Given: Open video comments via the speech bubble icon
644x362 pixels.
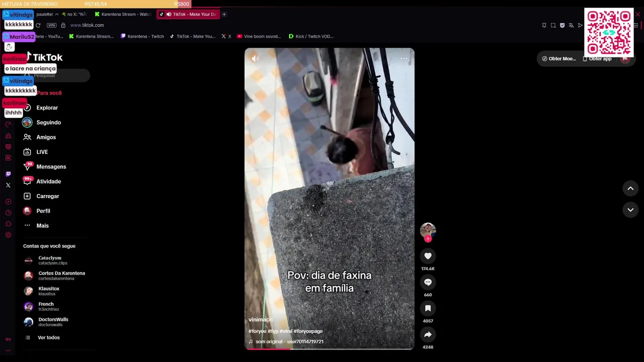Looking at the screenshot, I should click(428, 282).
